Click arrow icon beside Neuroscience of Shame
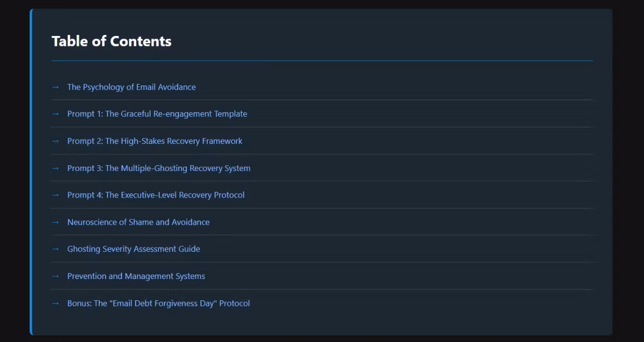This screenshot has width=644, height=342. tap(55, 222)
